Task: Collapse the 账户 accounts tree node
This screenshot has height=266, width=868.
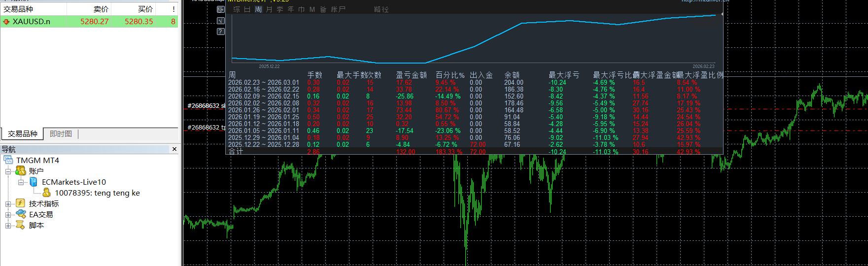Action: (x=8, y=171)
